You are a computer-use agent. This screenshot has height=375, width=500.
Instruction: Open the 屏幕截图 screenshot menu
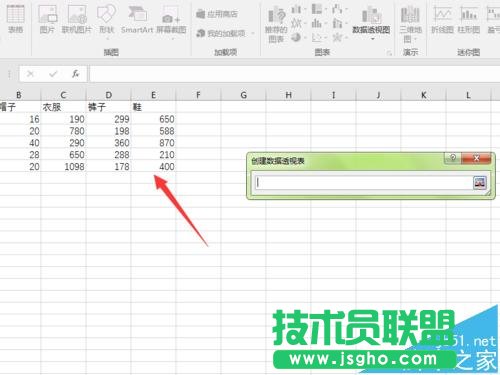[x=171, y=21]
